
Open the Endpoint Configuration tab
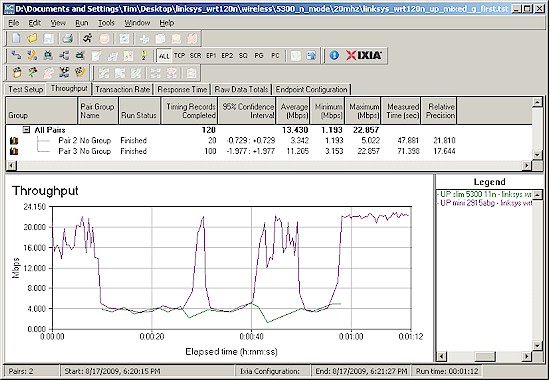tap(311, 89)
